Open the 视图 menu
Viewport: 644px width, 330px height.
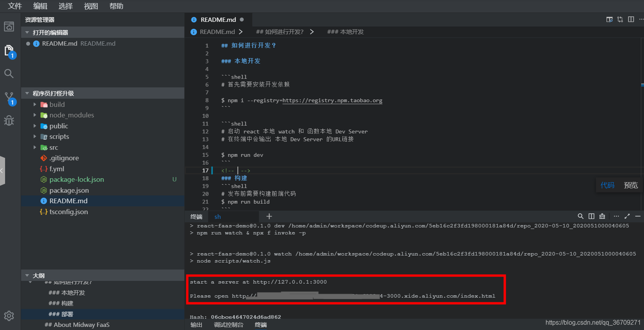(91, 6)
